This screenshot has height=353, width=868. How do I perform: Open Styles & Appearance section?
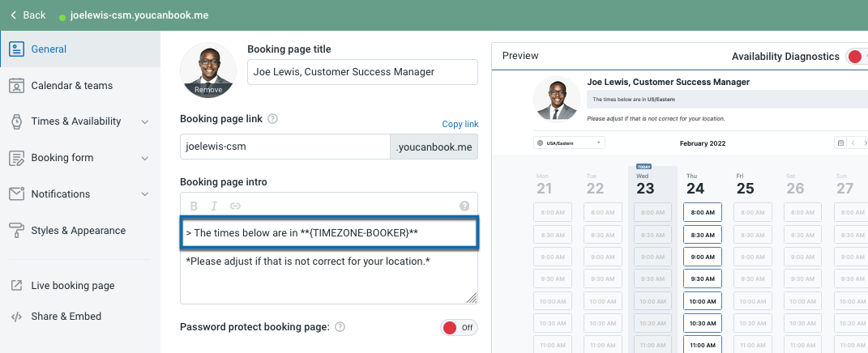tap(78, 231)
